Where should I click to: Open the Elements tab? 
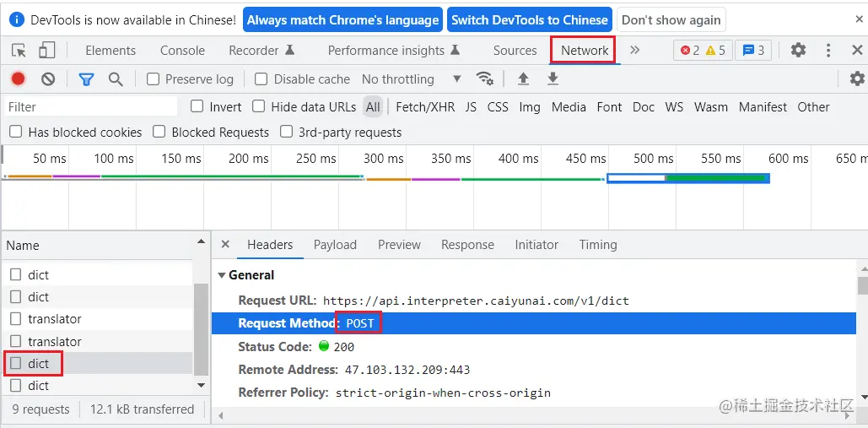pyautogui.click(x=111, y=51)
